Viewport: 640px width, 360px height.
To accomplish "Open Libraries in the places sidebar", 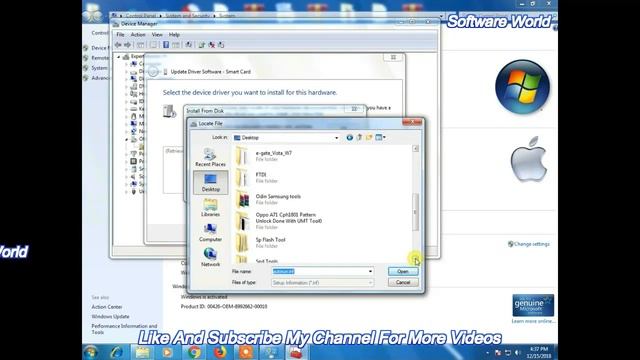I will pos(210,207).
